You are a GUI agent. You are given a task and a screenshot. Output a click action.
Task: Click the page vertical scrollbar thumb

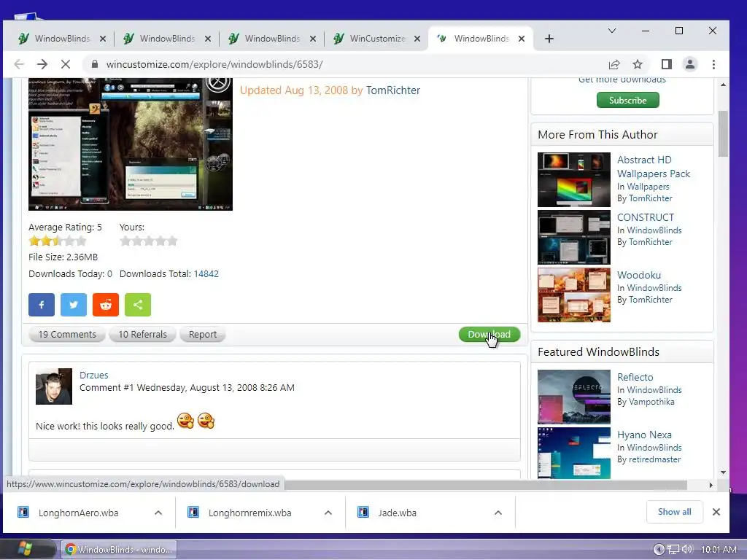(723, 133)
